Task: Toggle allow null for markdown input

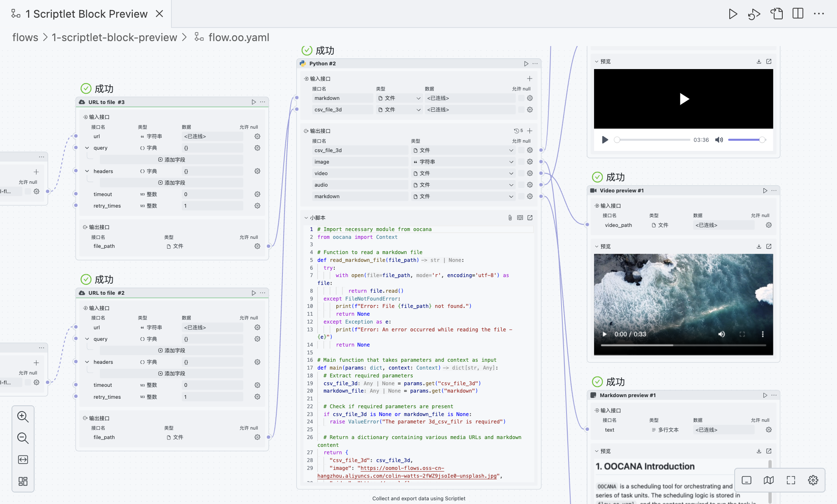Action: (x=521, y=98)
